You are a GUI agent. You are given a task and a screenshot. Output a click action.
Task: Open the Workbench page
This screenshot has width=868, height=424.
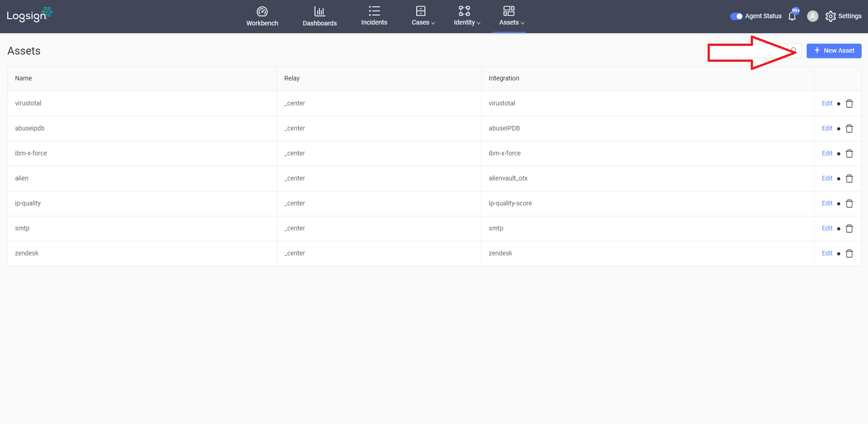[262, 16]
